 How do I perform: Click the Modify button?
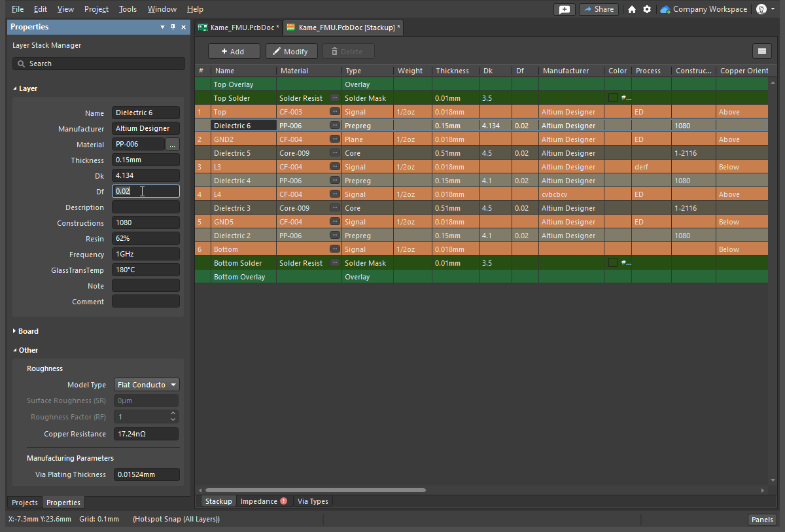tap(291, 52)
